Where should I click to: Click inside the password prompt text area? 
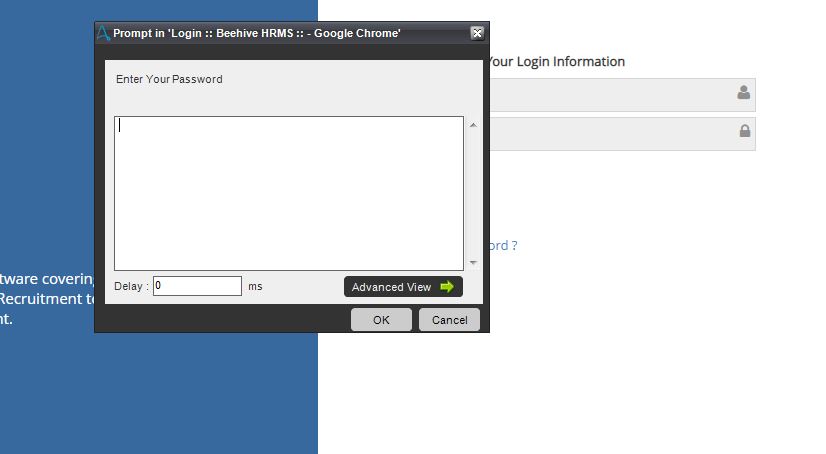click(289, 193)
